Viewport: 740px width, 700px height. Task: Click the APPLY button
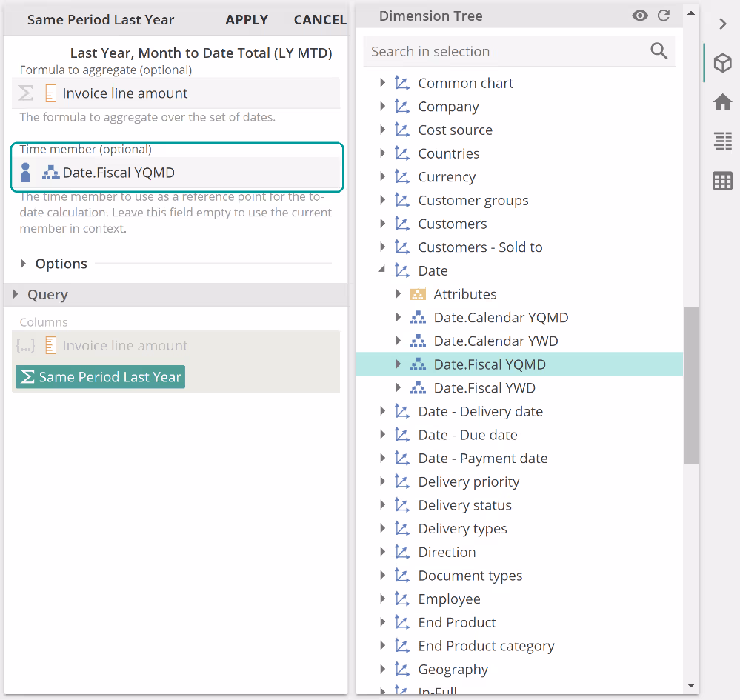[247, 20]
